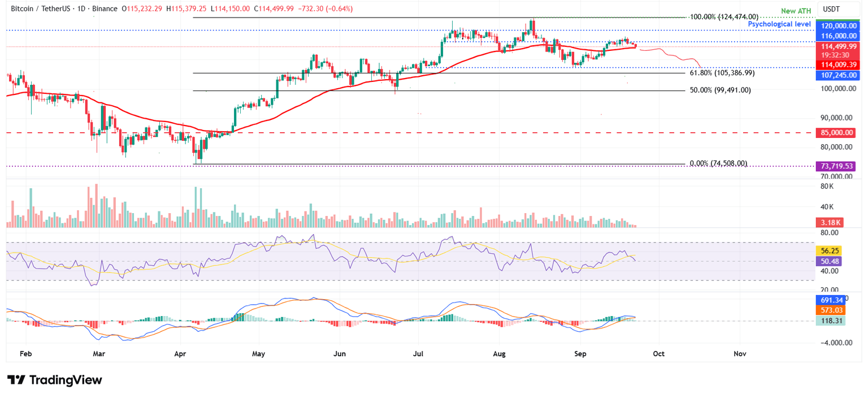
Task: Select the histogram value 118.31
Action: 830,321
